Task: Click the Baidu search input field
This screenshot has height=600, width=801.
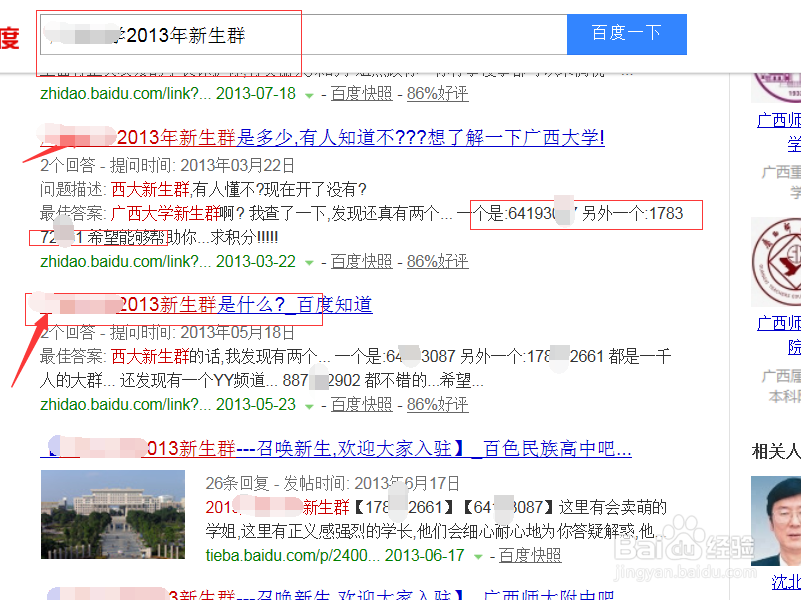Action: pyautogui.click(x=300, y=35)
